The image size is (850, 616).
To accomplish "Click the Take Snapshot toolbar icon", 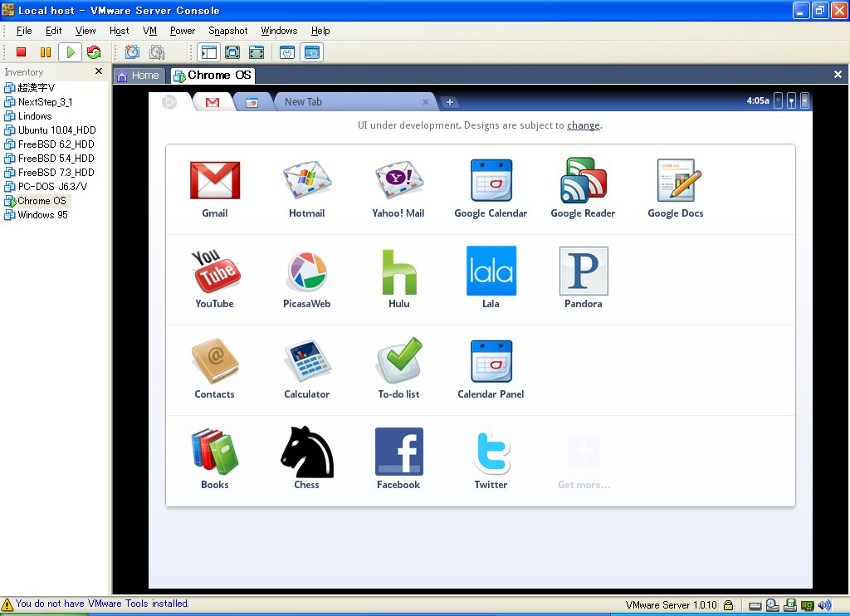I will tap(132, 52).
